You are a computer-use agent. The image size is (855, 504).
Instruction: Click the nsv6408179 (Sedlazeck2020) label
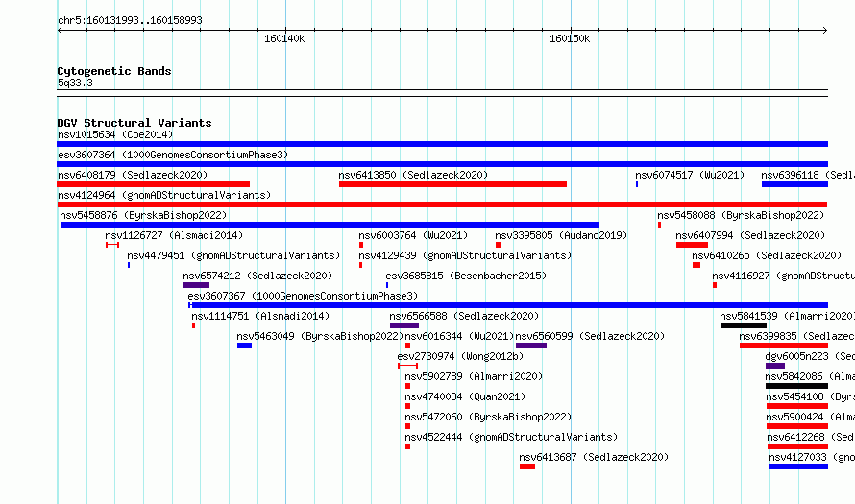pos(133,175)
